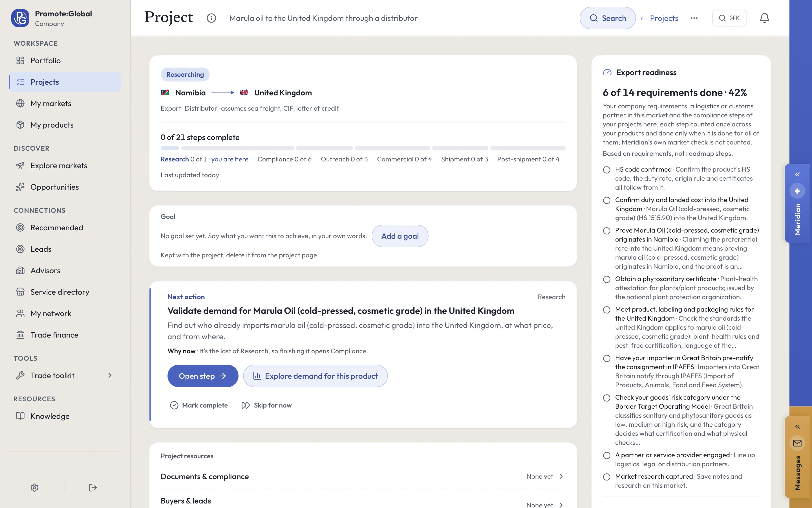Open the Messages envelope icon
The width and height of the screenshot is (812, 508).
[x=797, y=443]
